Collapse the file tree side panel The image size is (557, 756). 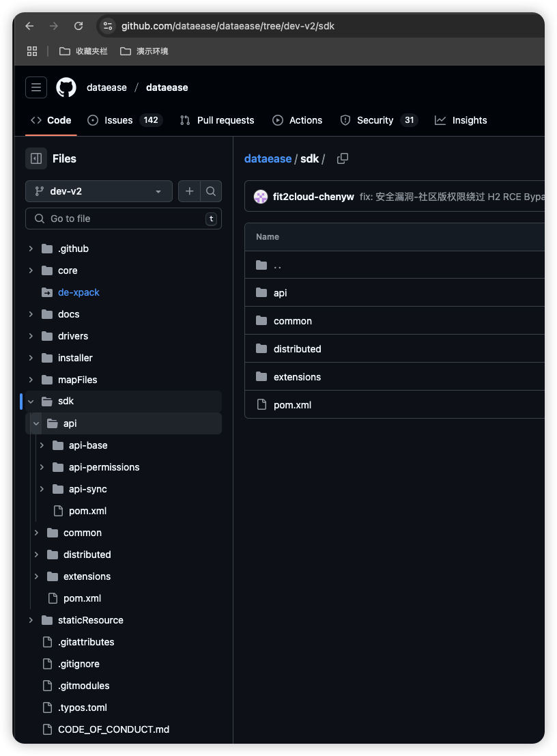(36, 158)
